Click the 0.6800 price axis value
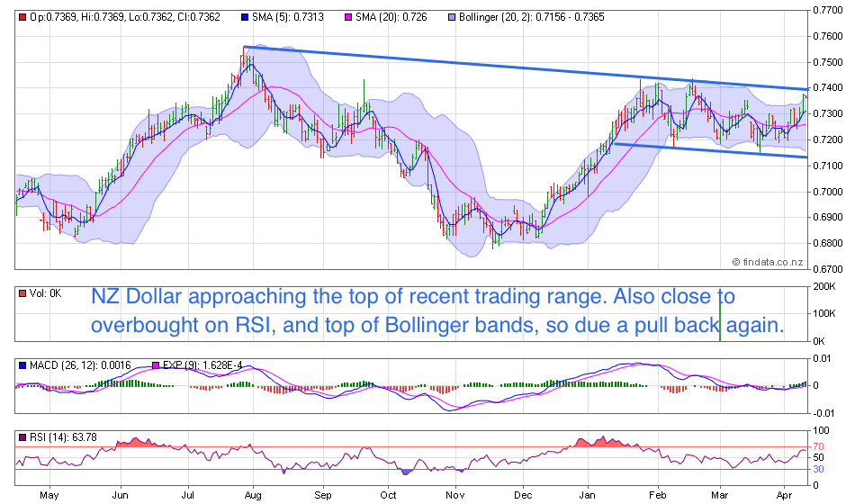 828,243
